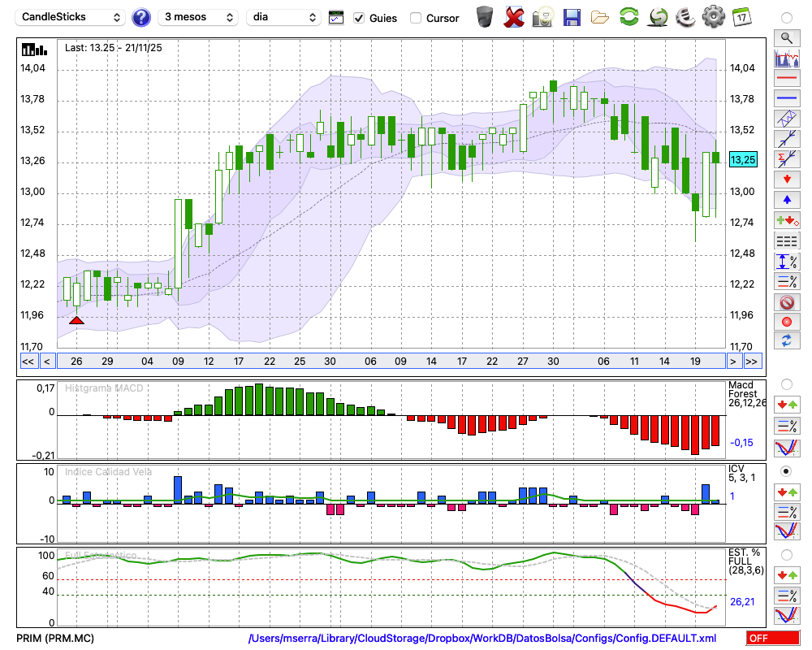Select the trend line with arrows tool

[787, 139]
